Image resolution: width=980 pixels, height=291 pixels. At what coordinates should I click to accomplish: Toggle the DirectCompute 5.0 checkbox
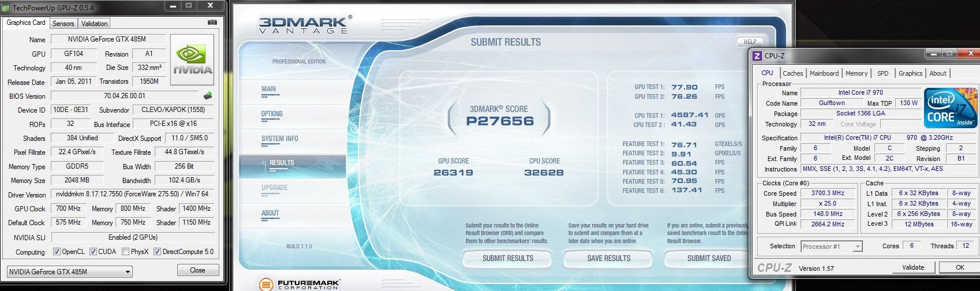(157, 252)
